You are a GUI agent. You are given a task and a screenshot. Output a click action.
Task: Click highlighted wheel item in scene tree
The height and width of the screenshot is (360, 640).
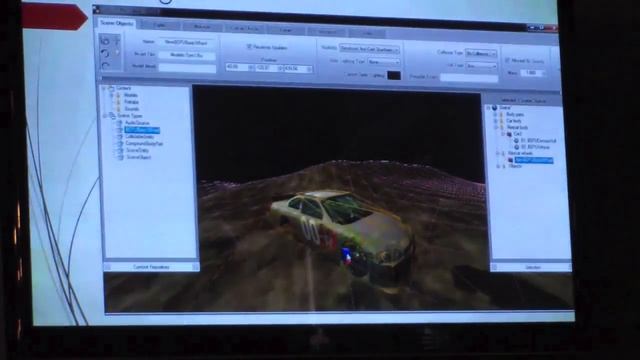tap(534, 160)
